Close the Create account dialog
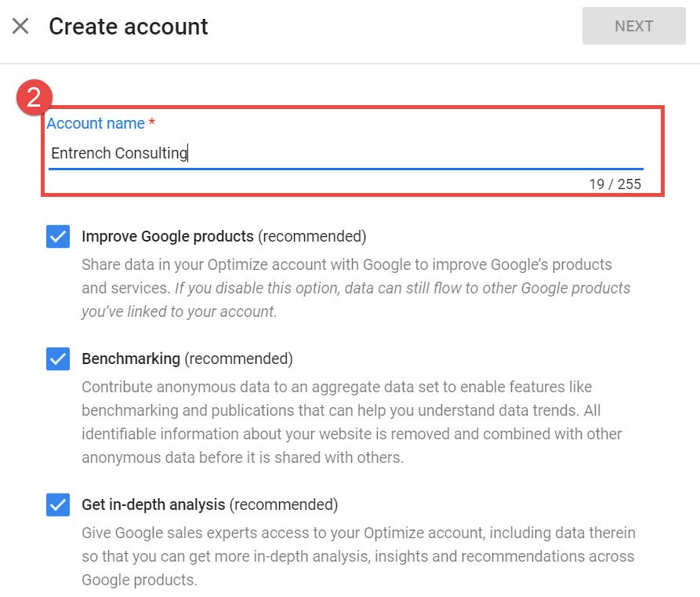 click(x=20, y=26)
